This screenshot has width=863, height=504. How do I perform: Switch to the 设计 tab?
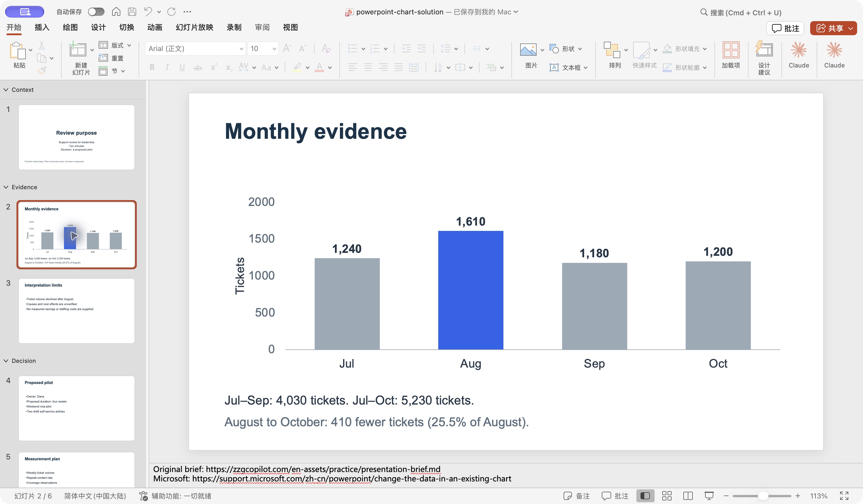point(98,27)
